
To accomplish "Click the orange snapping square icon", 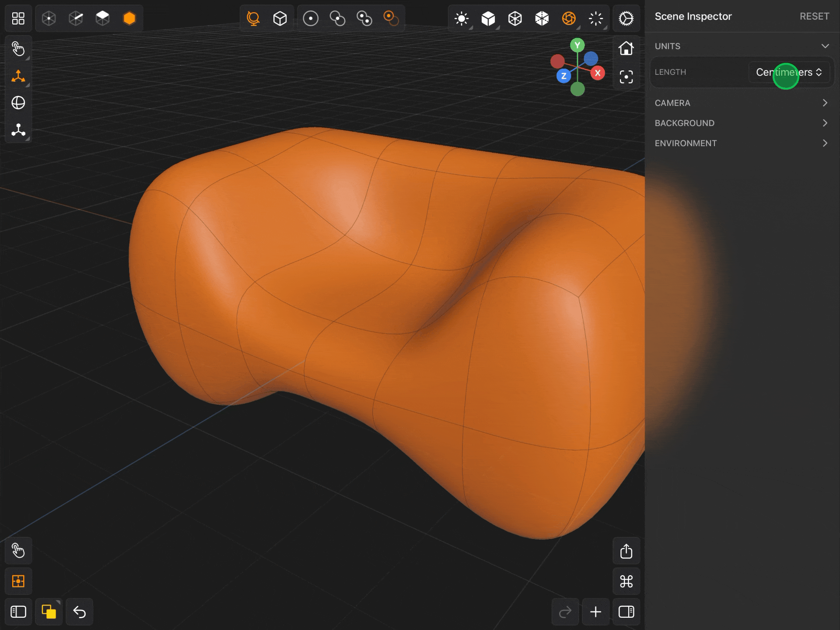I will pos(18,581).
